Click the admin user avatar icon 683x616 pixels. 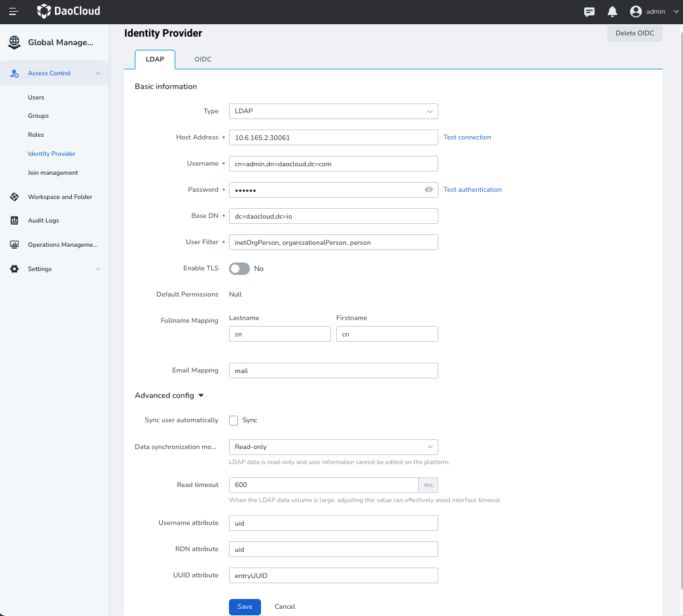coord(635,12)
